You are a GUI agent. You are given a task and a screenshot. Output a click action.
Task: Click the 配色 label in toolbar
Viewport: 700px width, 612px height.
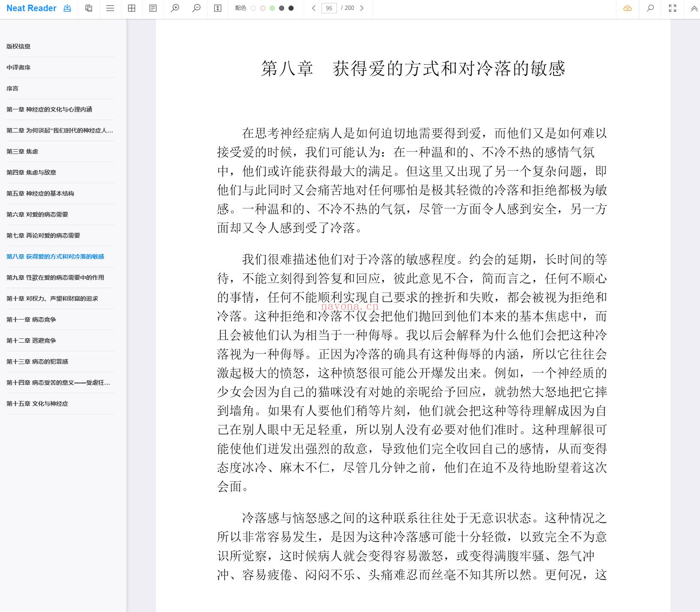240,8
